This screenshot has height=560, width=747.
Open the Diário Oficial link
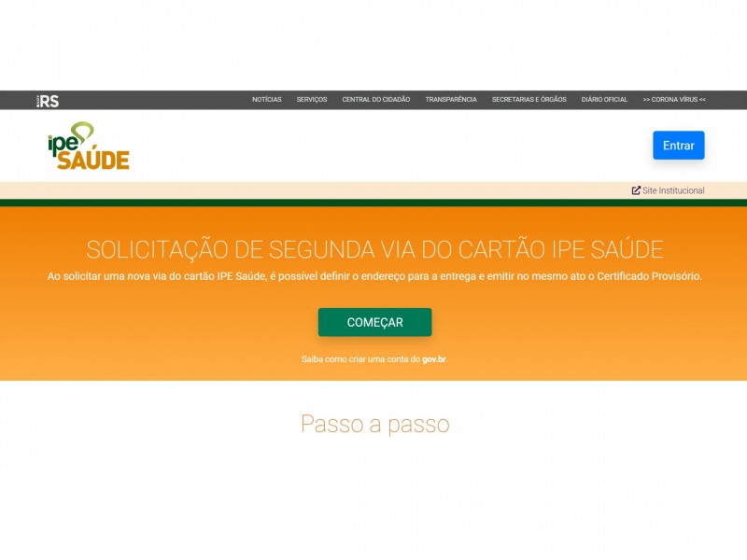[x=604, y=100]
